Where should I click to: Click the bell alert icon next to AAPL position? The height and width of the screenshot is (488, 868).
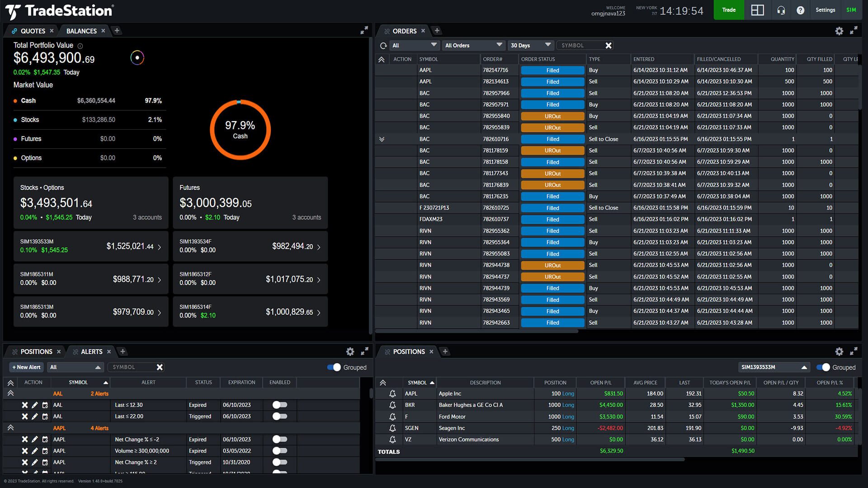(393, 393)
